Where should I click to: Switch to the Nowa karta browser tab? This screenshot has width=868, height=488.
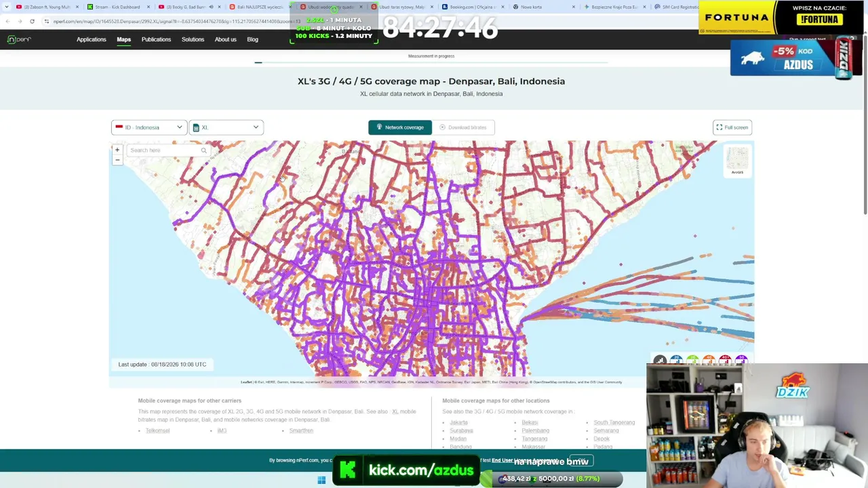tap(542, 7)
